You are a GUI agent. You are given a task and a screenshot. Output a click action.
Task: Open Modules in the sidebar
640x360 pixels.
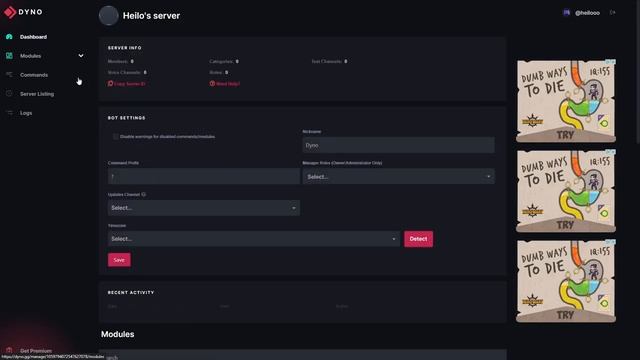(x=31, y=56)
